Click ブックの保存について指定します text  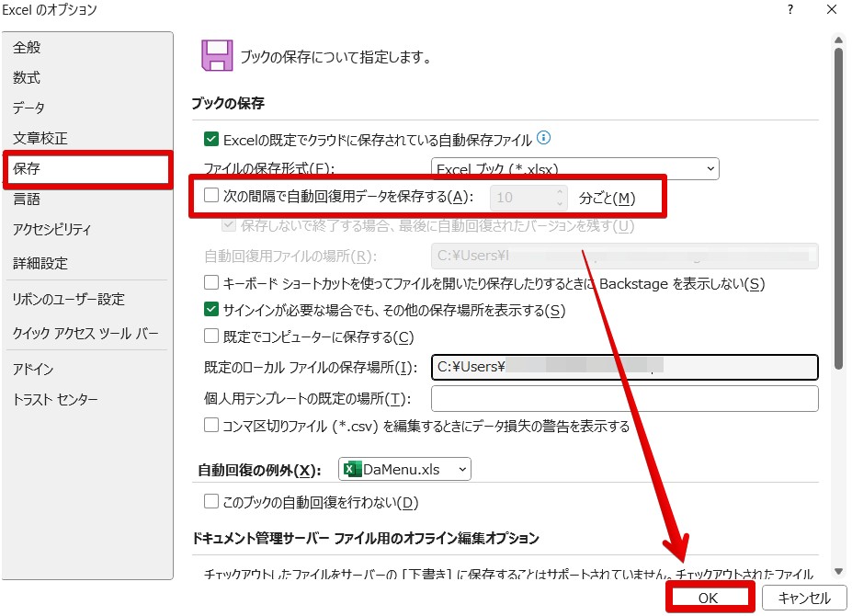coord(335,57)
